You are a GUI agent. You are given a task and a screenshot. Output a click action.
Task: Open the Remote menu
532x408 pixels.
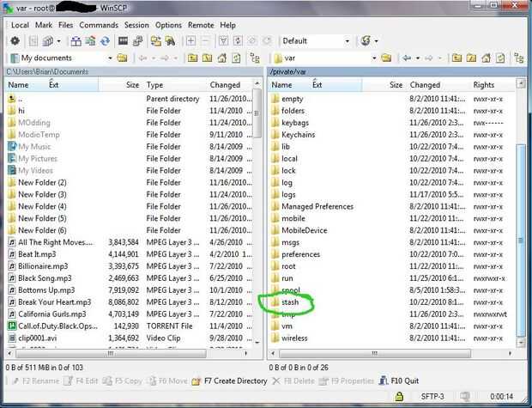[201, 25]
